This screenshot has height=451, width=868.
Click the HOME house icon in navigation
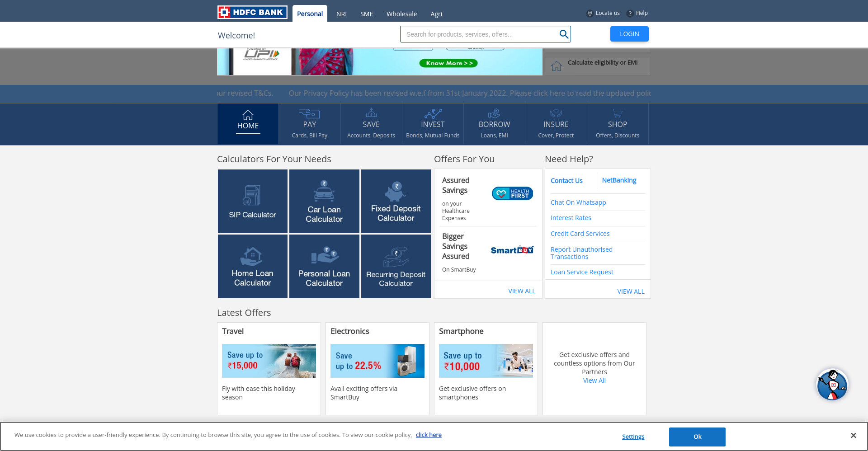[248, 115]
